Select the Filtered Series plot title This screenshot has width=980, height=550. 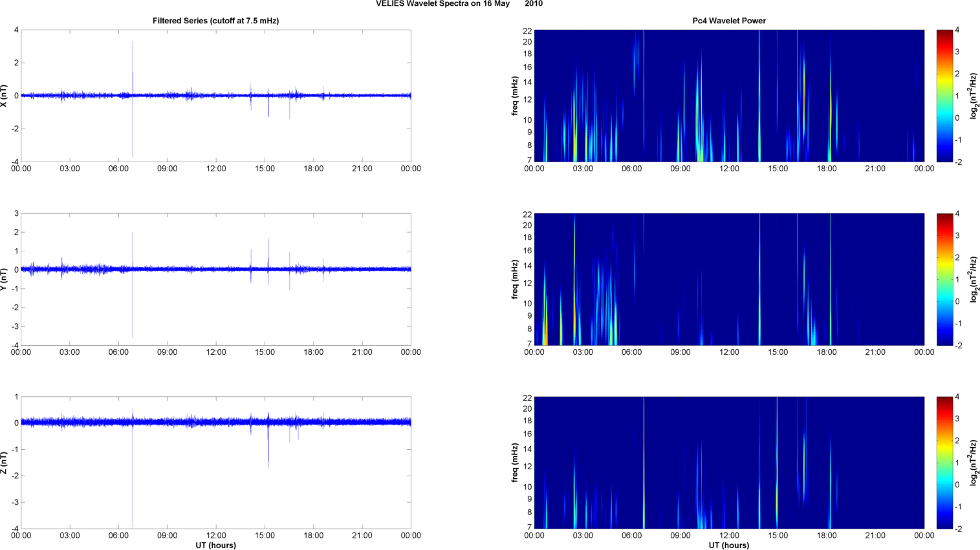215,21
